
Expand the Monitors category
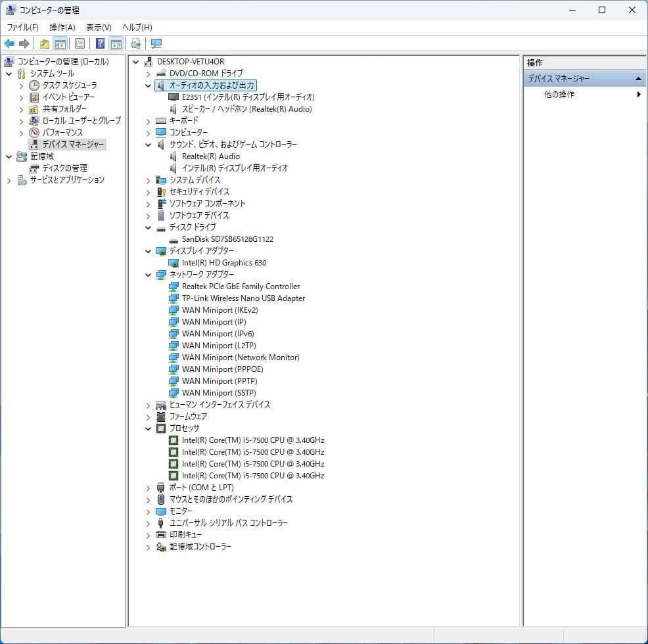[x=148, y=511]
